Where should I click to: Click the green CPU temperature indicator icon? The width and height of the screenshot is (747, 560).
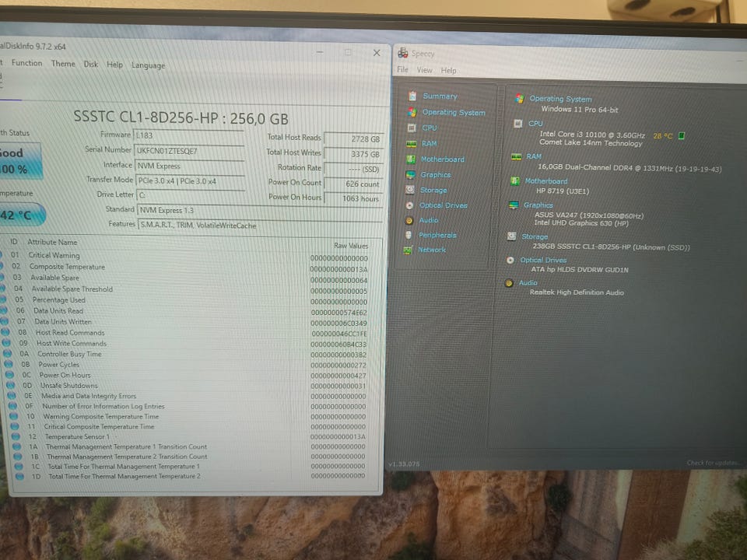(x=682, y=135)
